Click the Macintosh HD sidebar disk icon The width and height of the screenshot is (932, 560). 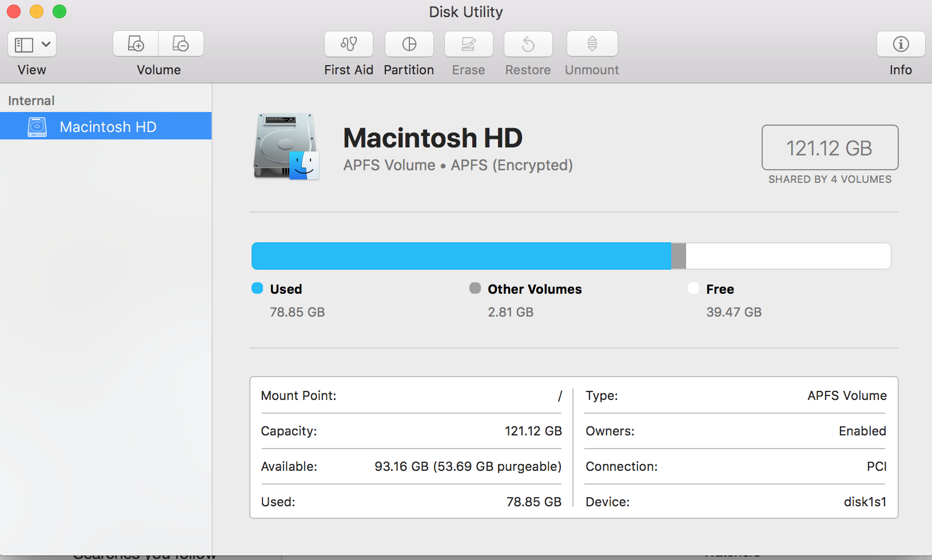[37, 126]
